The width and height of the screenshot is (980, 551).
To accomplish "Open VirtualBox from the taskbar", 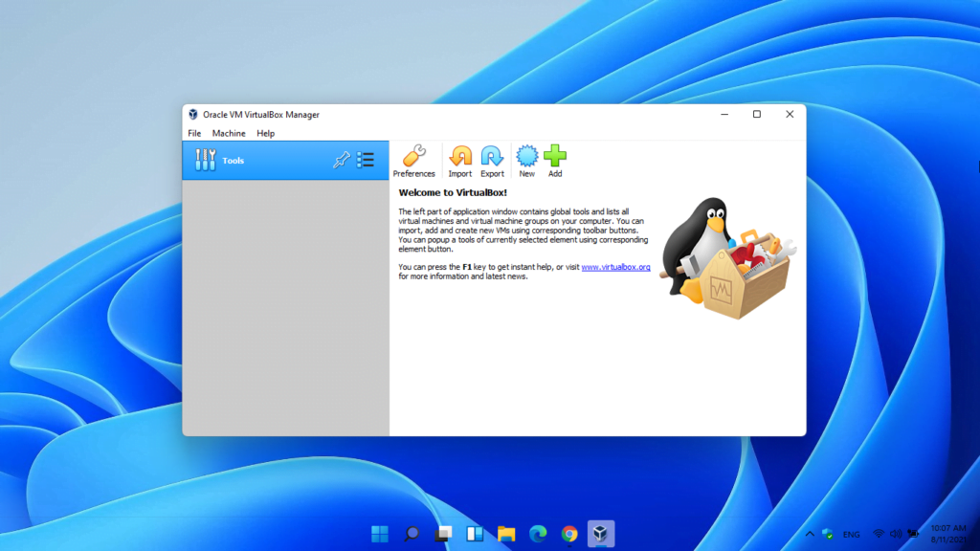I will point(601,533).
